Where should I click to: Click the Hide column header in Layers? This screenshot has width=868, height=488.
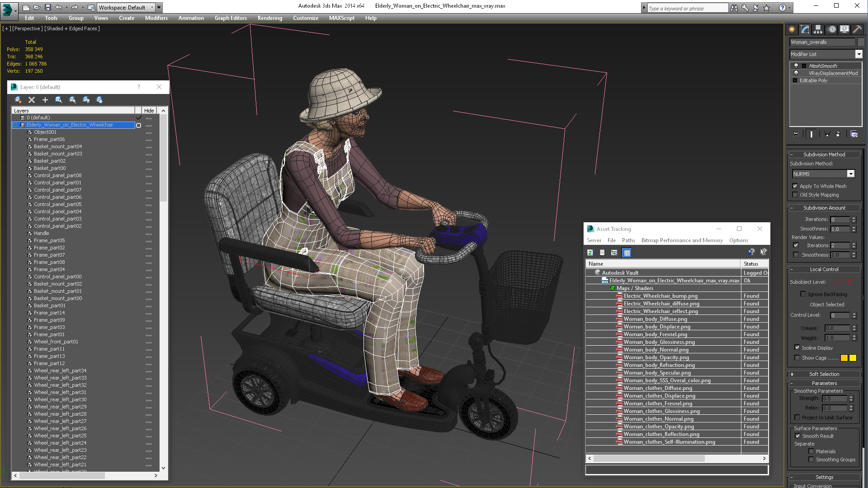(x=149, y=111)
